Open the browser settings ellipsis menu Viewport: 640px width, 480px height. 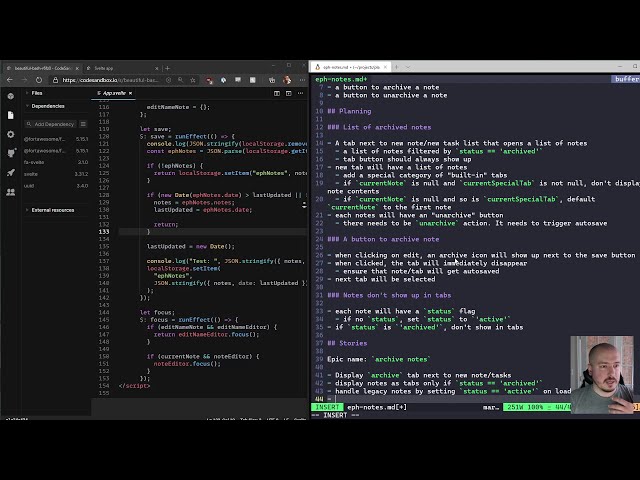pyautogui.click(x=302, y=80)
